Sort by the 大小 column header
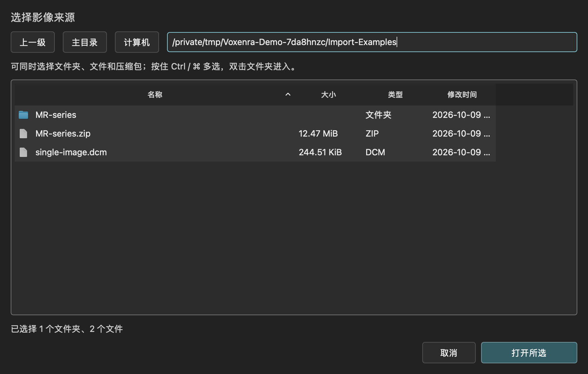The width and height of the screenshot is (588, 374). tap(328, 95)
